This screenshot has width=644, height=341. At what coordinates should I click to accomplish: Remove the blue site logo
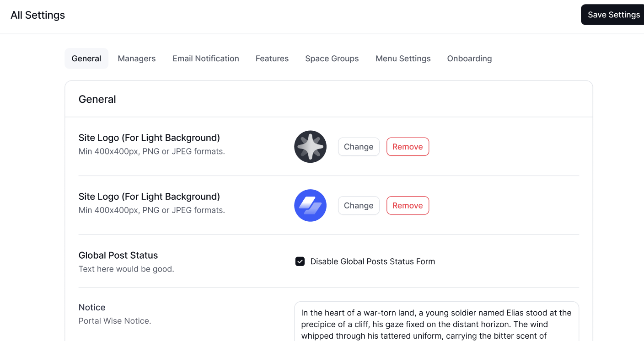pyautogui.click(x=408, y=205)
